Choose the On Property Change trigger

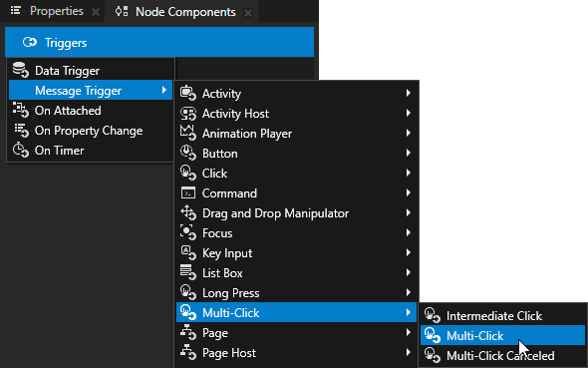90,131
